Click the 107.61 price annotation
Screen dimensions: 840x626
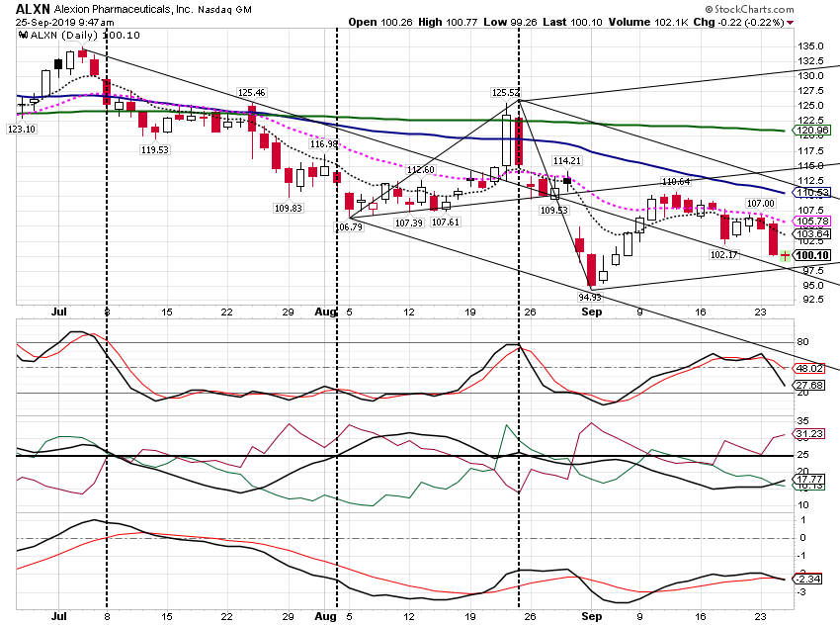point(446,222)
